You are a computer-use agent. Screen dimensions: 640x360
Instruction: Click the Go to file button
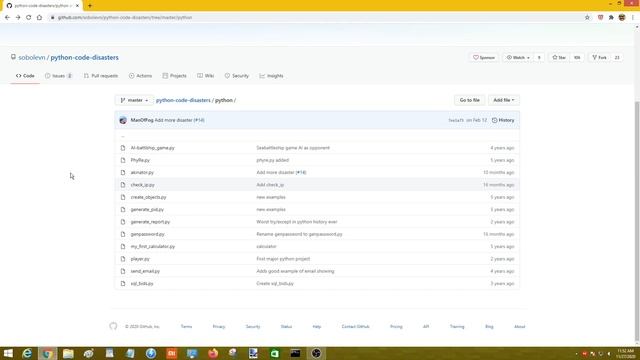[x=469, y=100]
